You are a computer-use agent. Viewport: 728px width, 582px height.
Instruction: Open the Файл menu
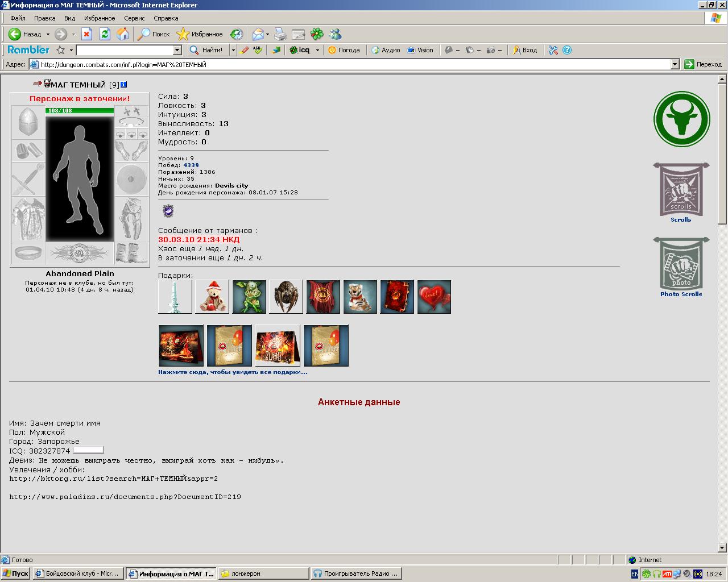pyautogui.click(x=18, y=18)
